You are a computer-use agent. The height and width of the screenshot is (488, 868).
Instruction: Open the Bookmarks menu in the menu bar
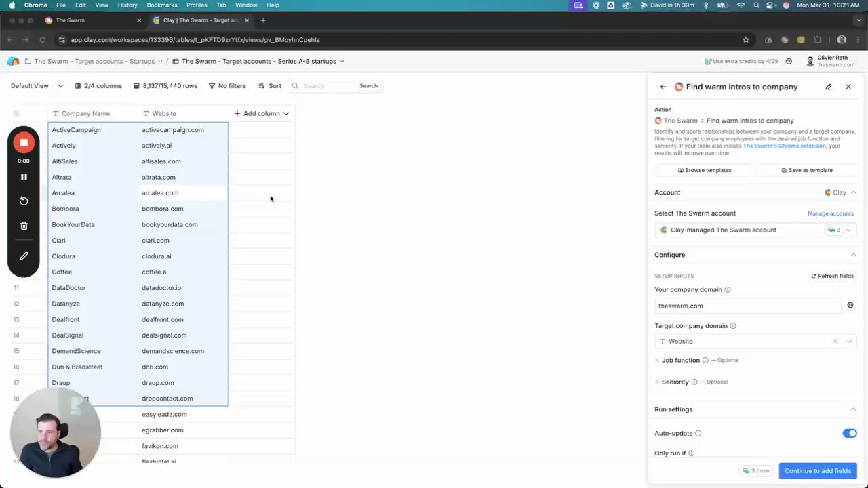(x=161, y=5)
